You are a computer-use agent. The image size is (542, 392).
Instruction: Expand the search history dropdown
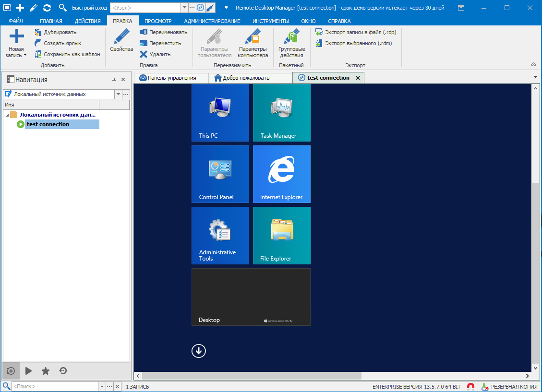click(x=102, y=387)
